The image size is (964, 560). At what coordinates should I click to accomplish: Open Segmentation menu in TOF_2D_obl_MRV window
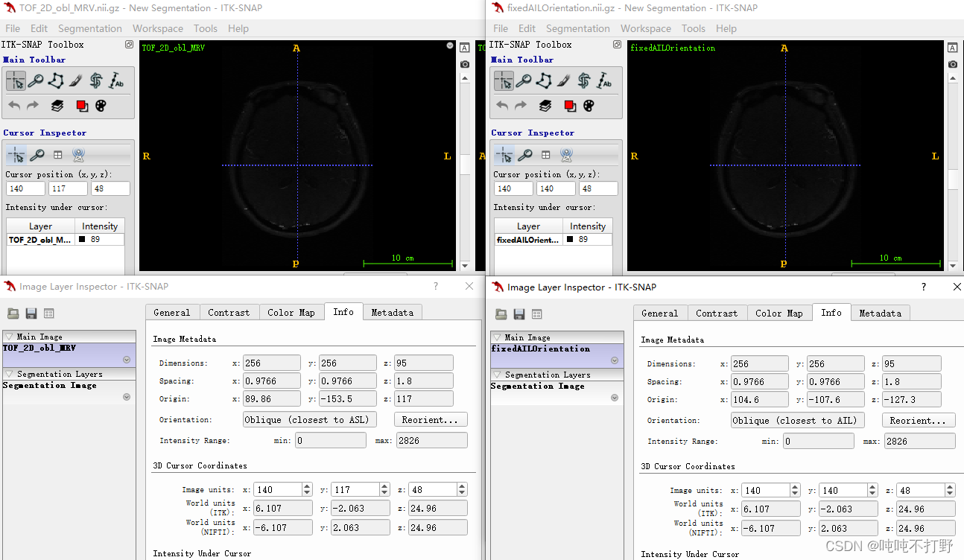90,28
